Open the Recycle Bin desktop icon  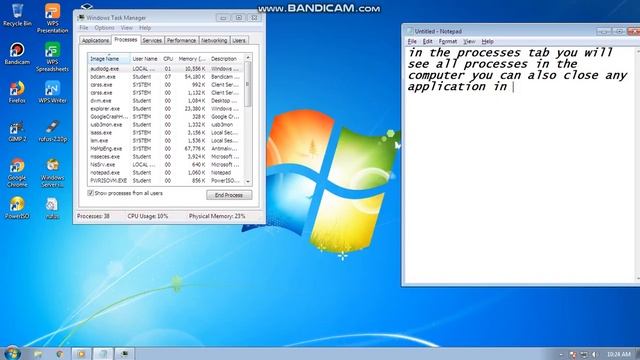click(x=17, y=15)
